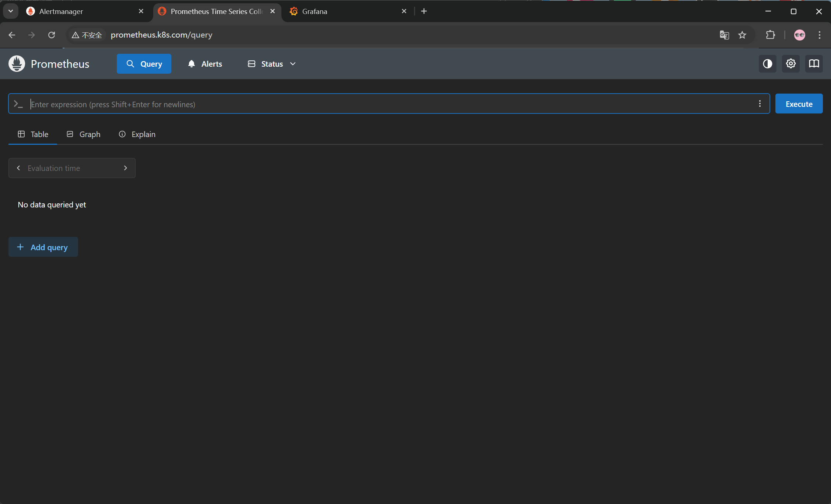This screenshot has height=504, width=831.
Task: Toggle the light/dark theme icon
Action: pyautogui.click(x=768, y=64)
